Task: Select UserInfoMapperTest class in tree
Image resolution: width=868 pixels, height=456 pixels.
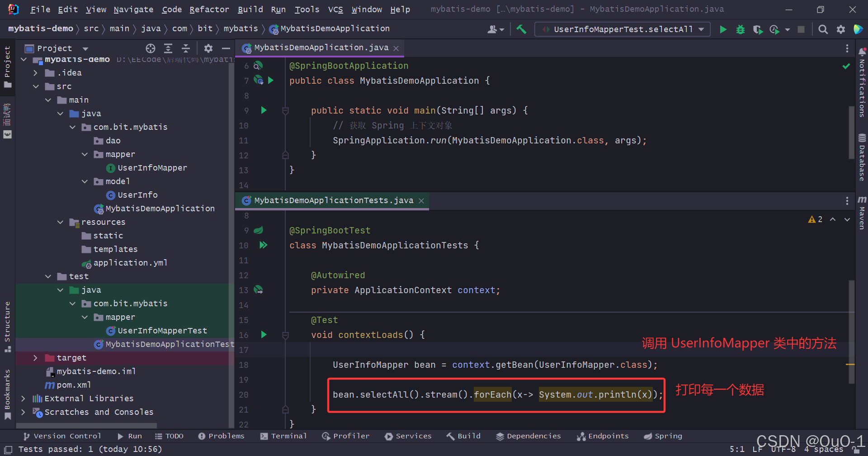Action: click(162, 331)
